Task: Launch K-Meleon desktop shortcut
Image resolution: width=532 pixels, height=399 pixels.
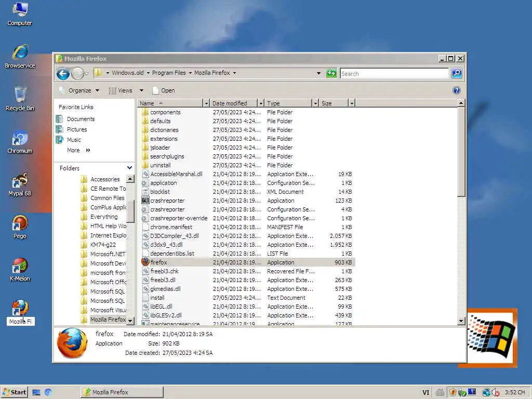Action: (20, 270)
